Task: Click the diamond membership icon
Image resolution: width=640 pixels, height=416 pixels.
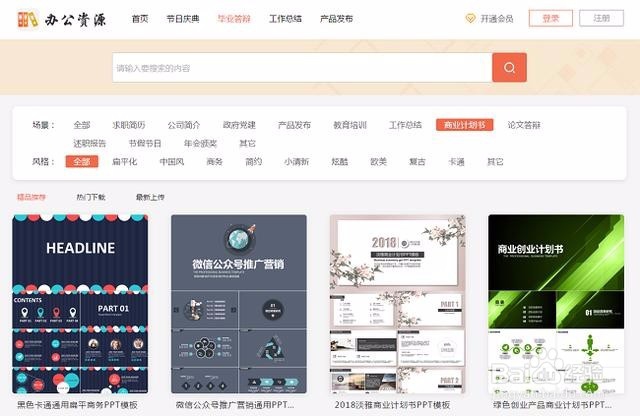Action: (470, 18)
